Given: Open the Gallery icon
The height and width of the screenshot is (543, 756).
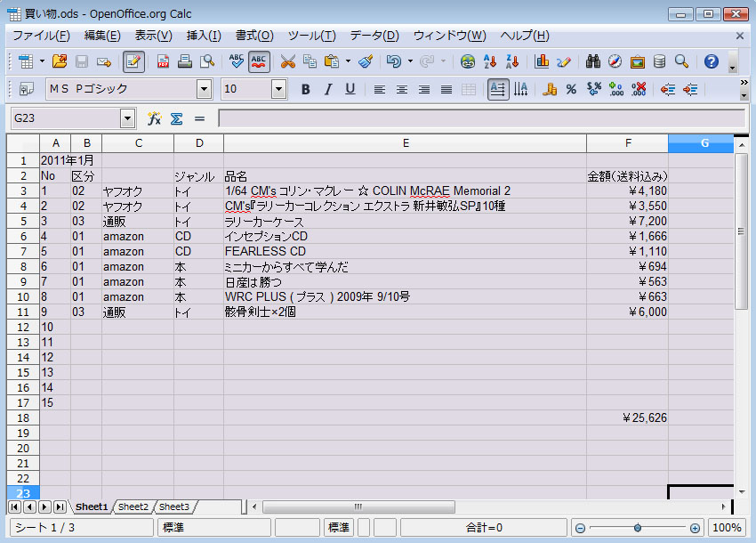Looking at the screenshot, I should point(638,61).
